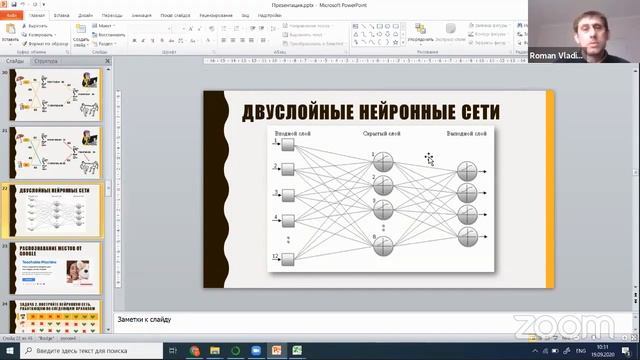640x360 pixels.
Task: Switch to the Review (Рецензирование) ribbon tab
Action: coord(216,16)
